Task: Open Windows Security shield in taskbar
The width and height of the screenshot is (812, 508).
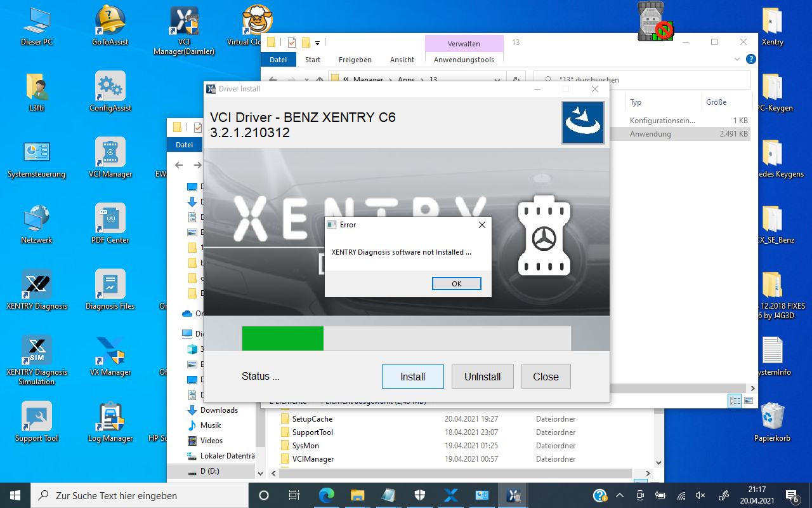Action: click(420, 495)
